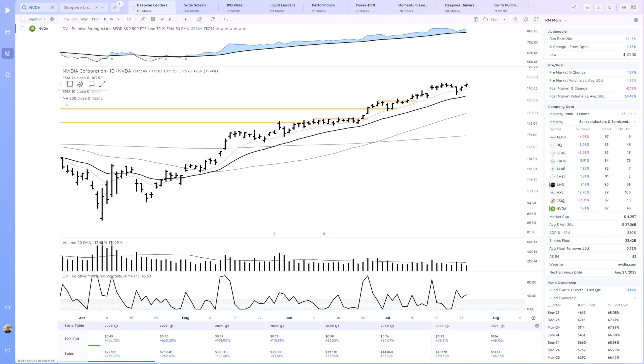Collapse the Fund Ownership section
Viewport: 644px width, 364px height.
(635, 298)
